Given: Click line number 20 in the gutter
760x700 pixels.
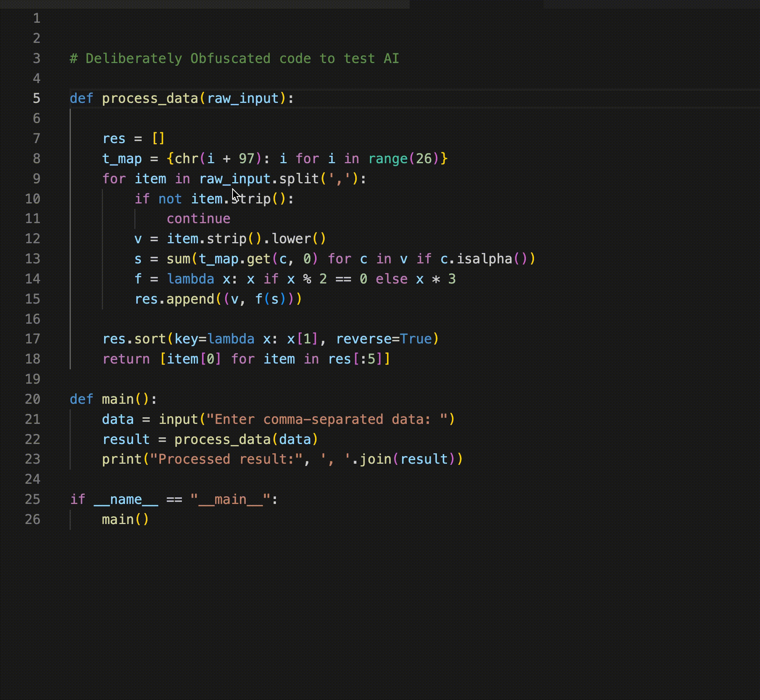Looking at the screenshot, I should click(33, 399).
